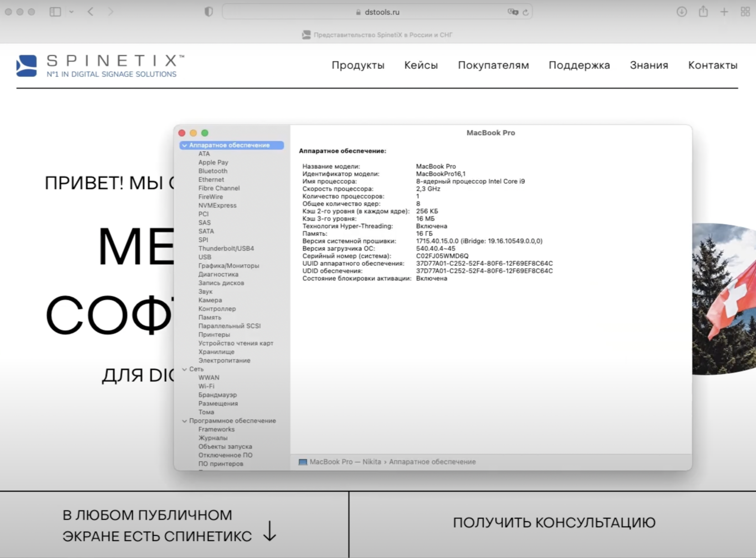Screen dimensions: 756x558
Task: Click the down arrow next to СПИНЕТИКС
Action: (x=270, y=531)
